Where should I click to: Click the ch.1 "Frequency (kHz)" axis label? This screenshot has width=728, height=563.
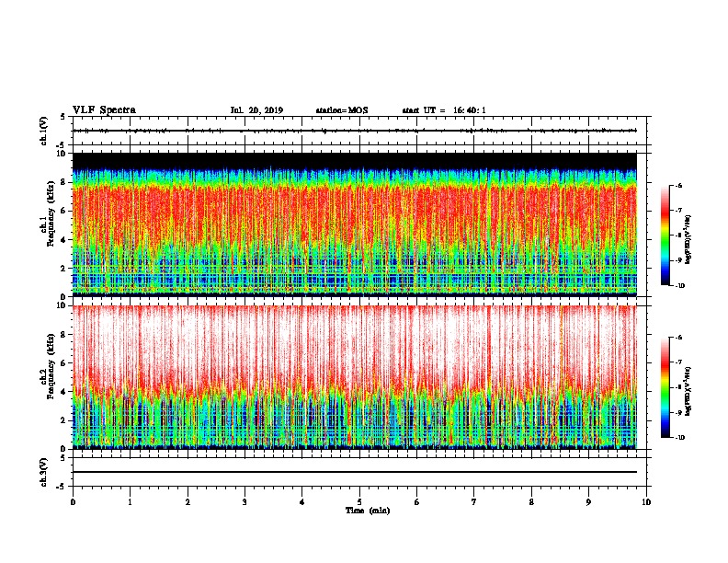point(51,214)
